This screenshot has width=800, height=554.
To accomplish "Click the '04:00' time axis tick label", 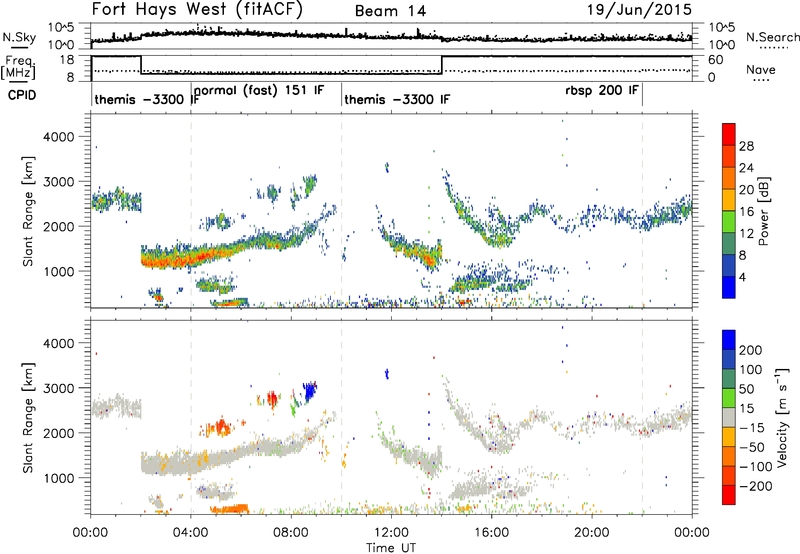I will pyautogui.click(x=190, y=533).
